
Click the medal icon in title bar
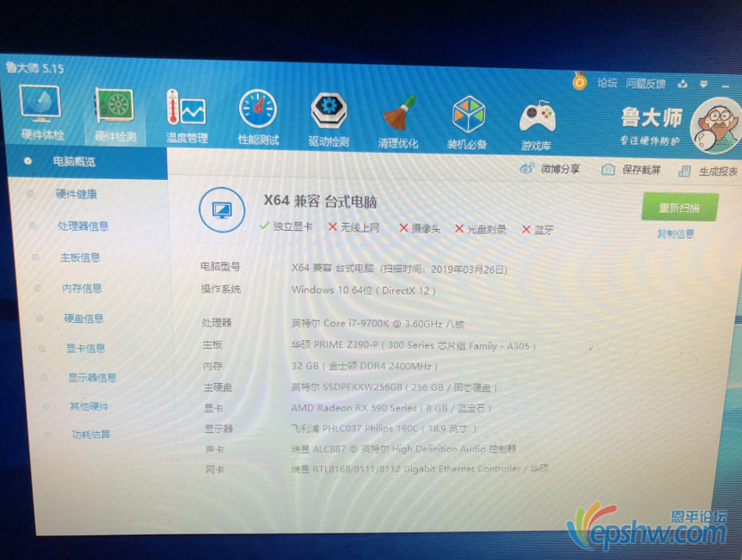coord(579,81)
